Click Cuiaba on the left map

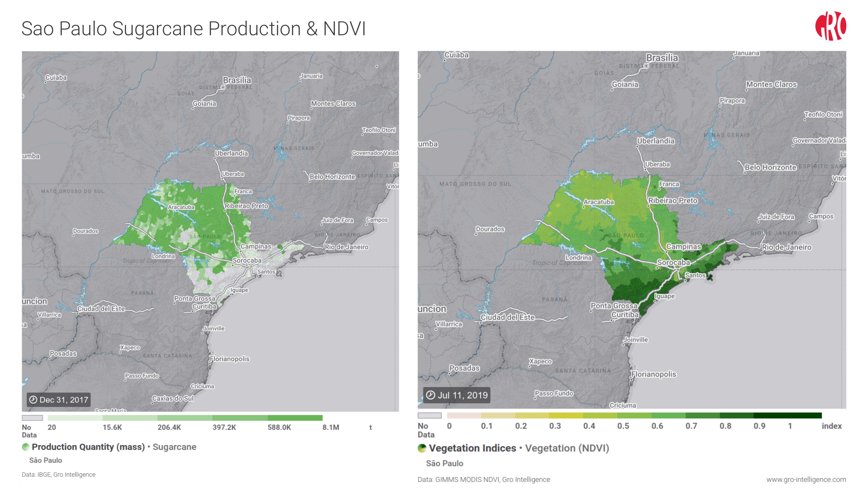point(56,78)
